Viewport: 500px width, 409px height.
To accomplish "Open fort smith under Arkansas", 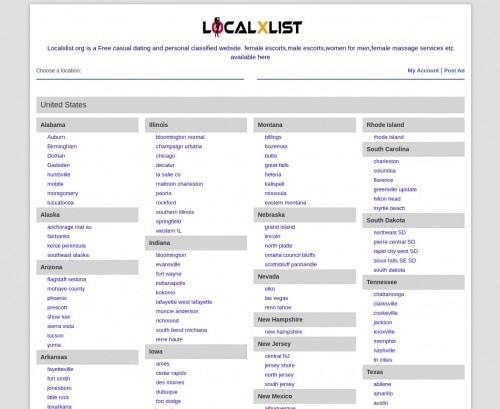I will coord(58,379).
